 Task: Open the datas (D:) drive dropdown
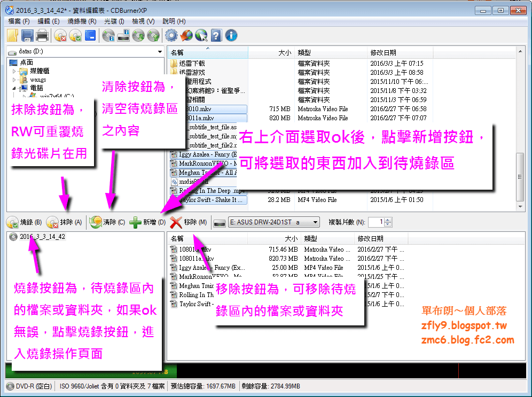click(x=160, y=52)
